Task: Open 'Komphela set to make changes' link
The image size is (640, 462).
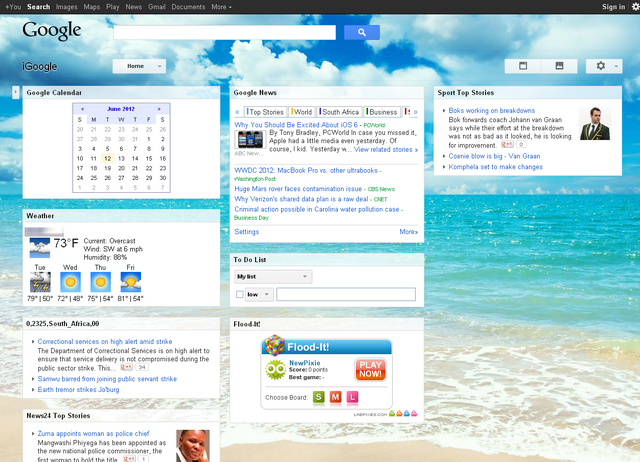Action: click(496, 167)
